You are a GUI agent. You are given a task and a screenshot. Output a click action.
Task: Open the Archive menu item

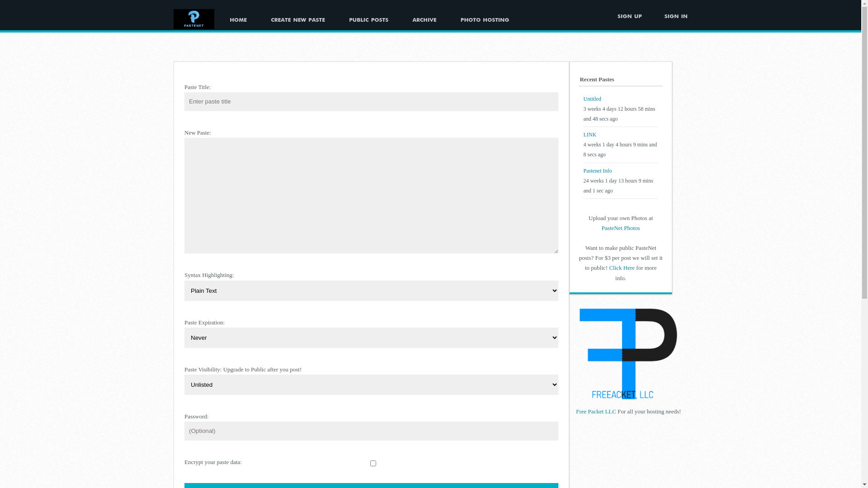pos(424,19)
